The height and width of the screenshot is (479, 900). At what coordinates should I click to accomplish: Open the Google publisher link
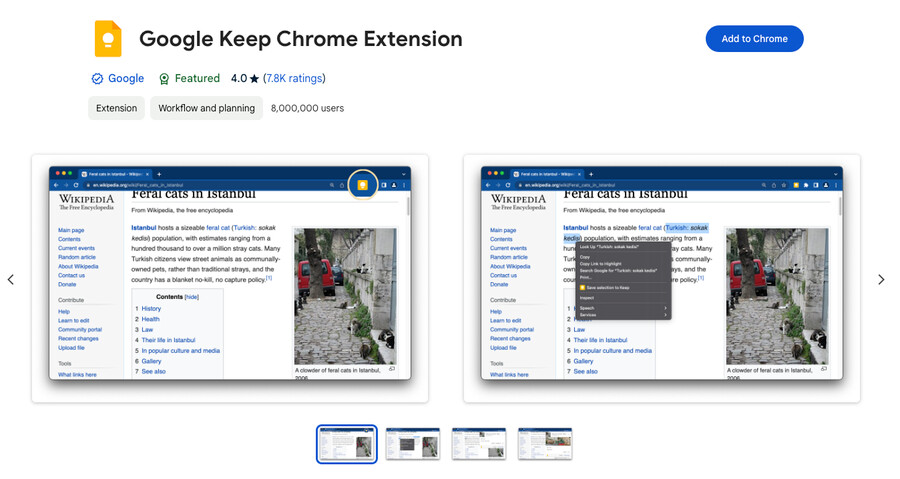pos(126,79)
